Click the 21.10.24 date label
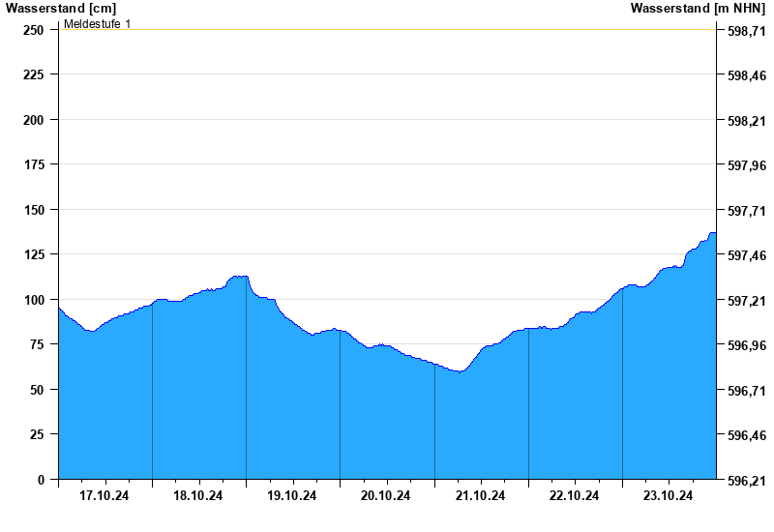 click(x=481, y=496)
